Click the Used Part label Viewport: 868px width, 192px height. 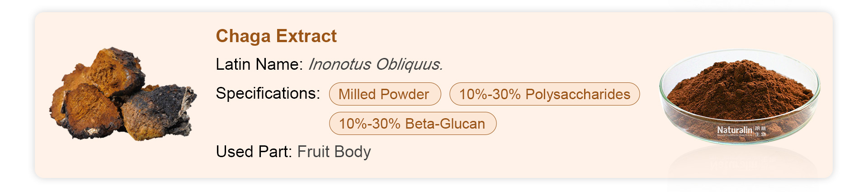(x=254, y=152)
